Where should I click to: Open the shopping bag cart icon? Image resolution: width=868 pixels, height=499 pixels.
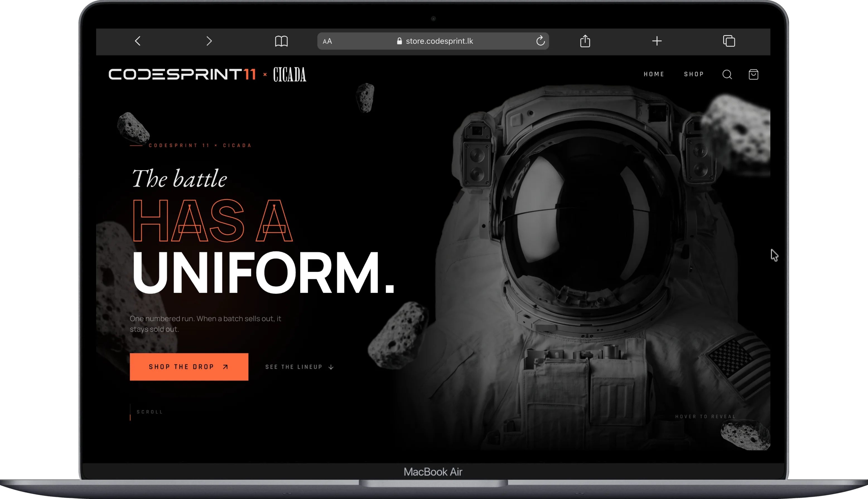point(753,74)
